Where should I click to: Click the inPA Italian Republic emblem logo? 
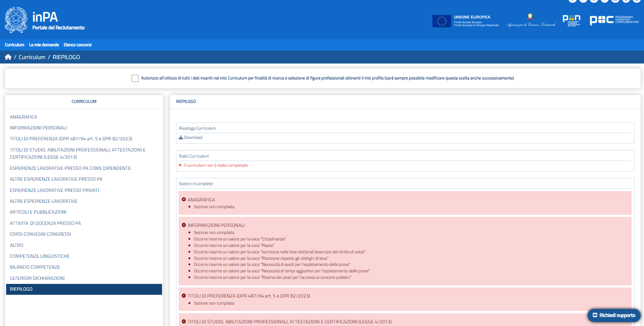pos(16,20)
